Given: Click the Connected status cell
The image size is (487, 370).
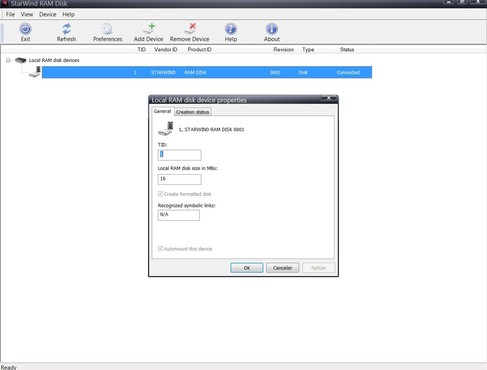Looking at the screenshot, I should [x=348, y=72].
